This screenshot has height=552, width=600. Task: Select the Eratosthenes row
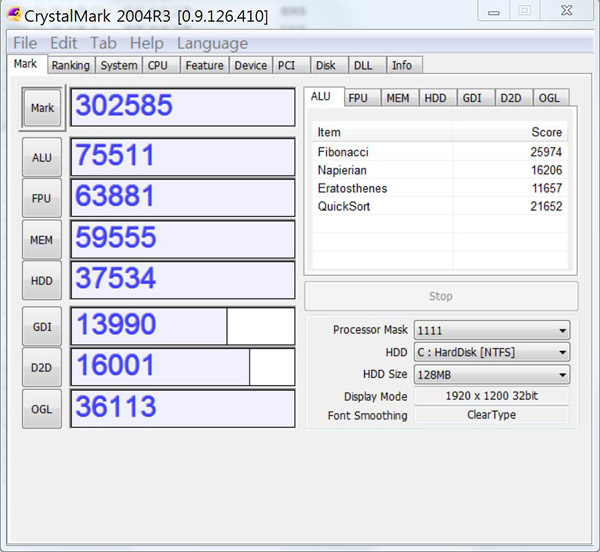click(x=440, y=188)
